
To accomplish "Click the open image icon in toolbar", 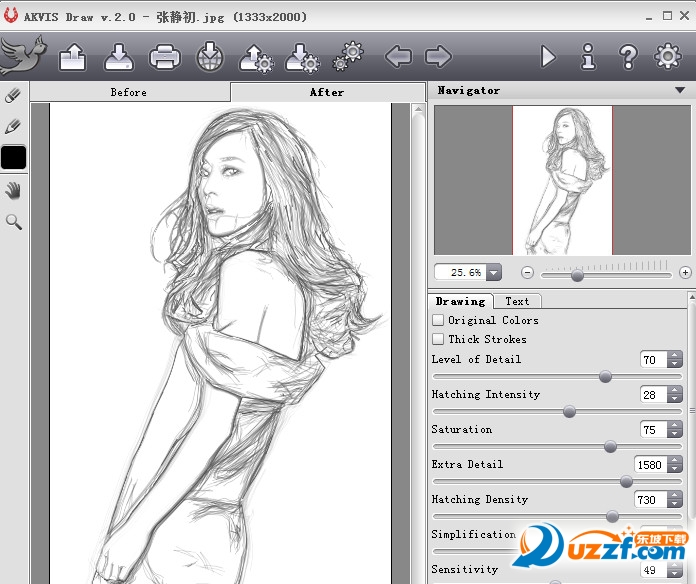I will [73, 57].
